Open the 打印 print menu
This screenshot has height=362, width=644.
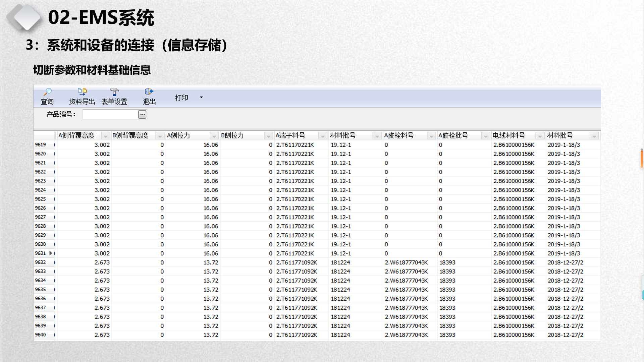181,98
